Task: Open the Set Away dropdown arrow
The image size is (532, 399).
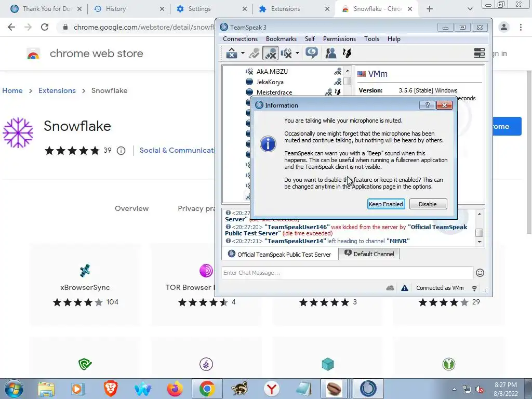Action: (x=243, y=53)
